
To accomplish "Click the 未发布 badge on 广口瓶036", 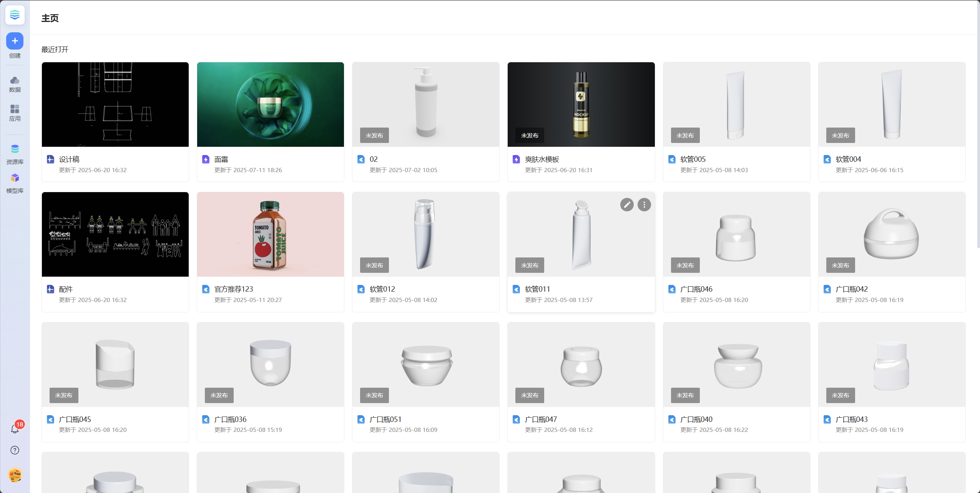I will tap(219, 395).
